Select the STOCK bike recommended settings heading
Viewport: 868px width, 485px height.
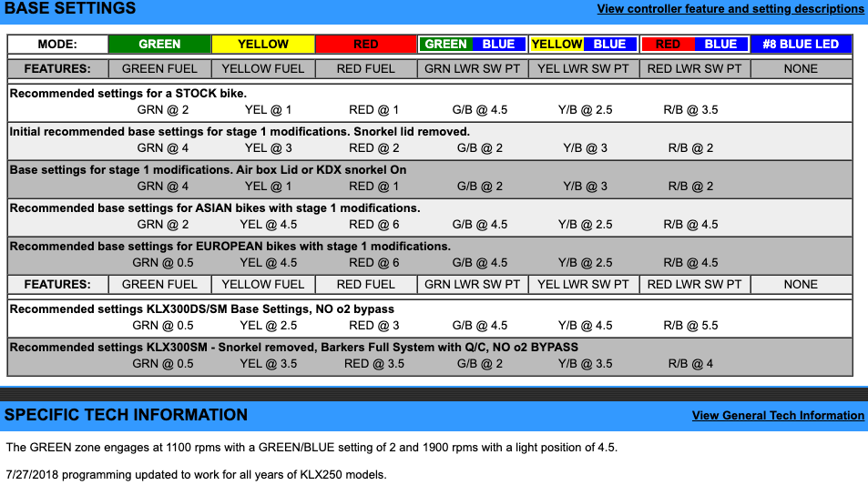coord(128,93)
